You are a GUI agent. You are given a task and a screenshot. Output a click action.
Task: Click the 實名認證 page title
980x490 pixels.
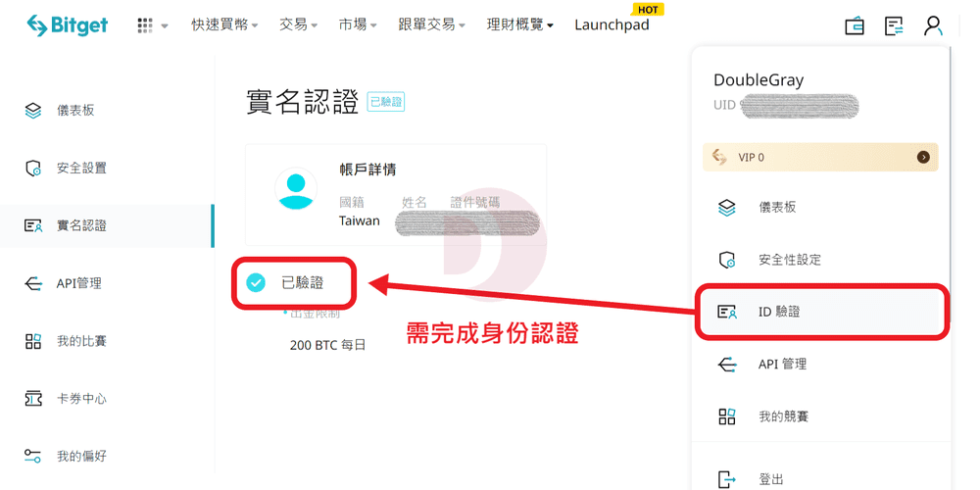tap(303, 102)
